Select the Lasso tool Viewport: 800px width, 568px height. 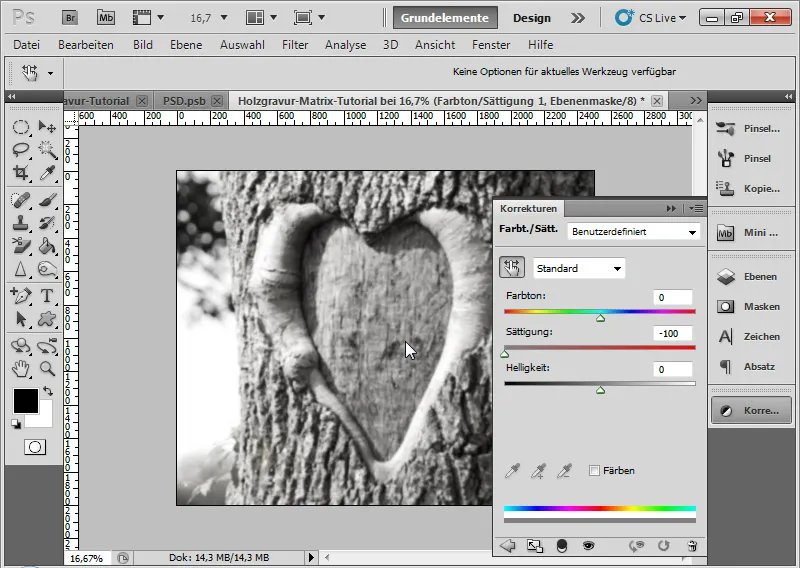[x=20, y=150]
